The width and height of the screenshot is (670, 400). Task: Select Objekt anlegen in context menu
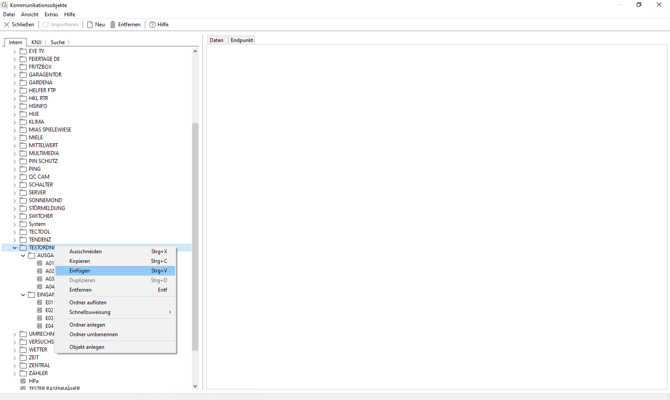click(115, 347)
